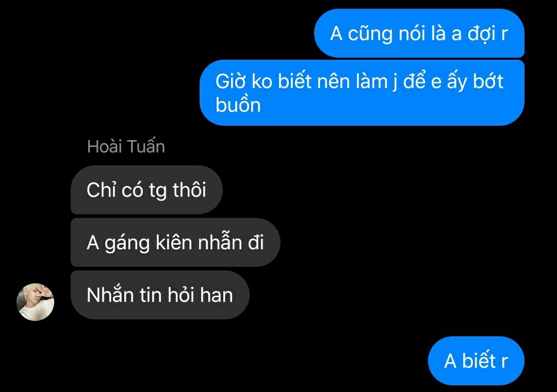The height and width of the screenshot is (392, 557).
Task: Click the word "kiên" in the middle gray bubble
Action: tap(174, 242)
